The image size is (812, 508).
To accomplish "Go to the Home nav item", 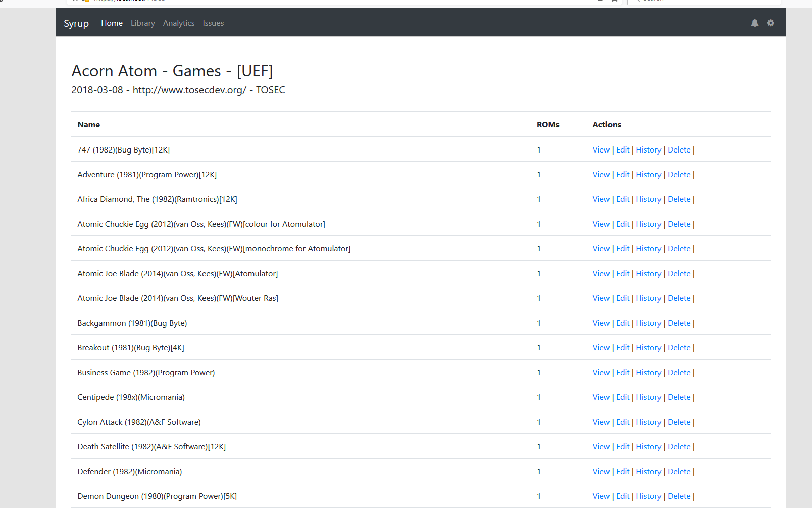I will 112,23.
